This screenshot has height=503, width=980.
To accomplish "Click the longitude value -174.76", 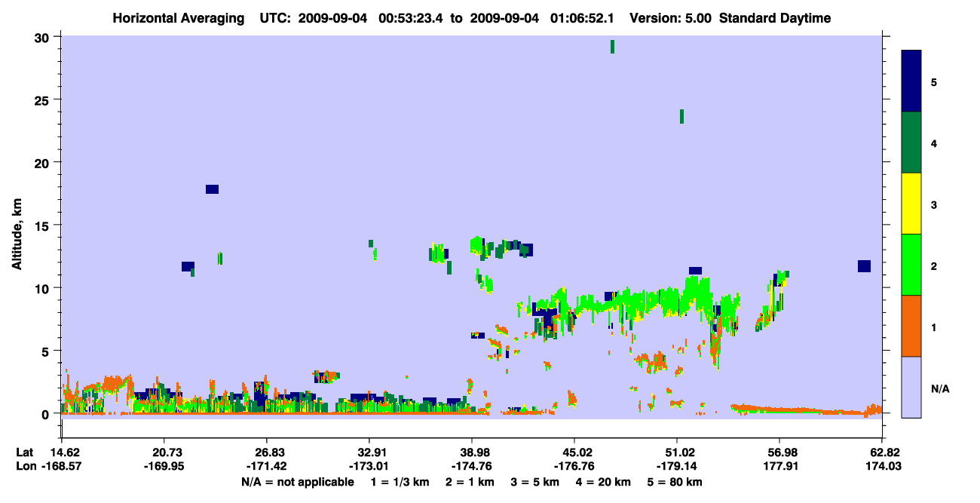I will (472, 466).
